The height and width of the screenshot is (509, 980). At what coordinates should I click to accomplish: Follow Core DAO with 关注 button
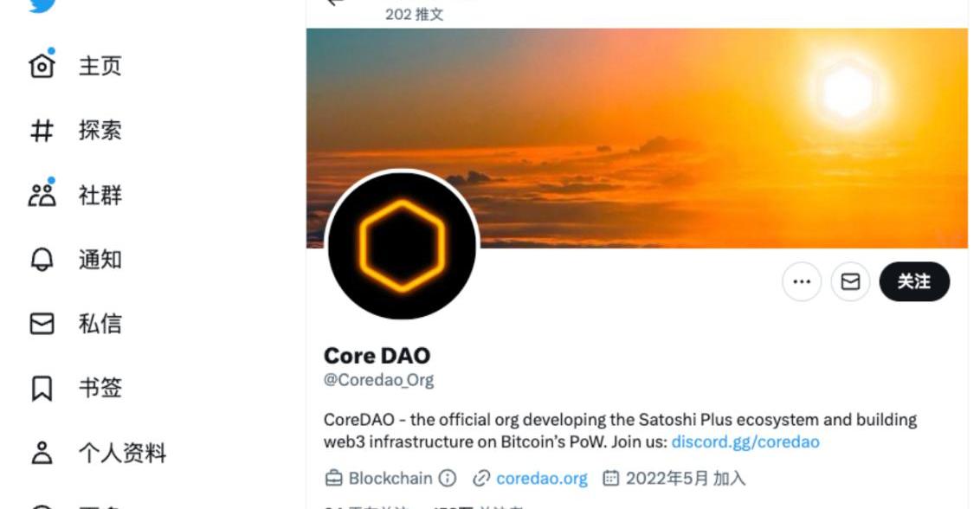[914, 281]
